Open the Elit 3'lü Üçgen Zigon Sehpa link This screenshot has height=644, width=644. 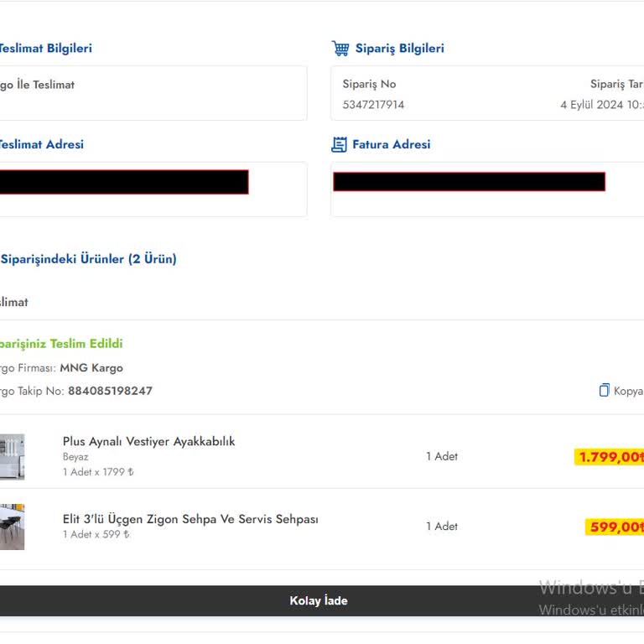(x=190, y=519)
